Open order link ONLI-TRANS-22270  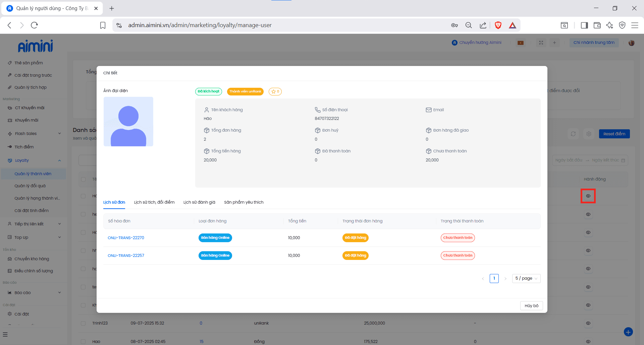126,238
